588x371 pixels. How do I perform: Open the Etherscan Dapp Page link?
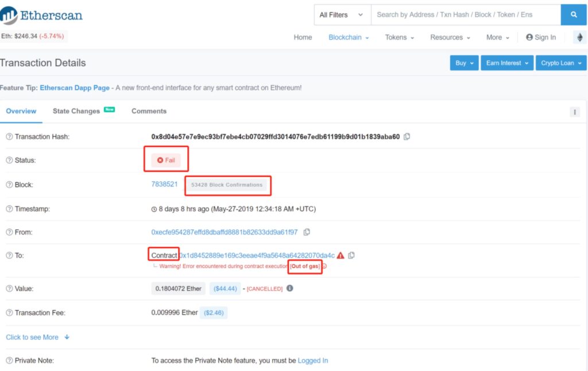(75, 88)
